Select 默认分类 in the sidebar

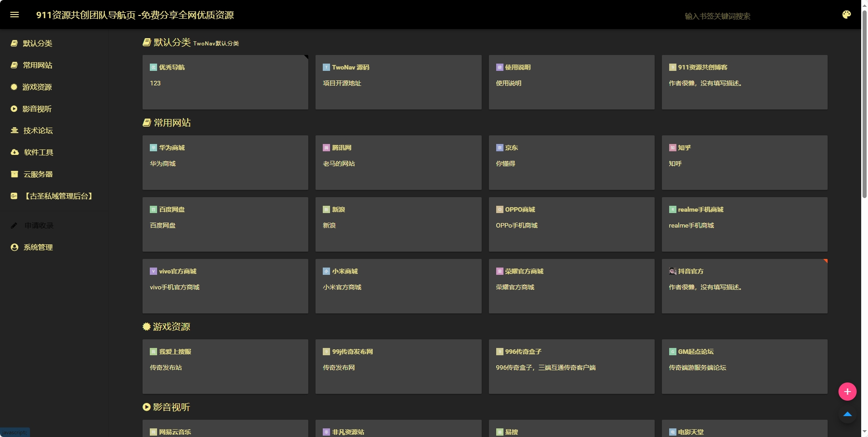38,43
